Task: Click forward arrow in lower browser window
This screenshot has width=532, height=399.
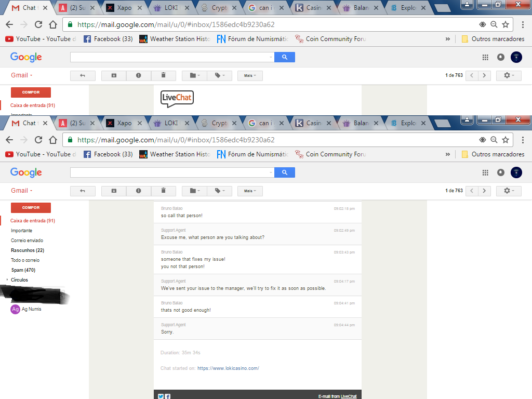Action: click(x=24, y=140)
